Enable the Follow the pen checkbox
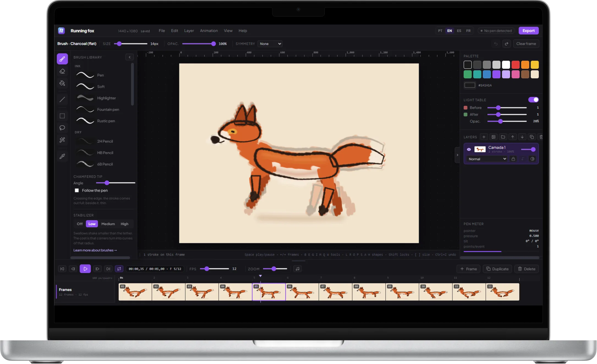This screenshot has height=364, width=597. point(77,190)
